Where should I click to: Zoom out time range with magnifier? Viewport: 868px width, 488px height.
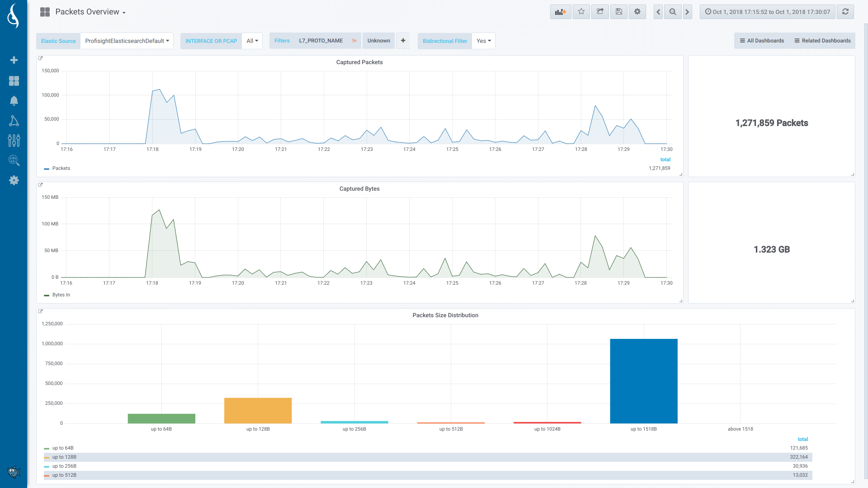[673, 12]
